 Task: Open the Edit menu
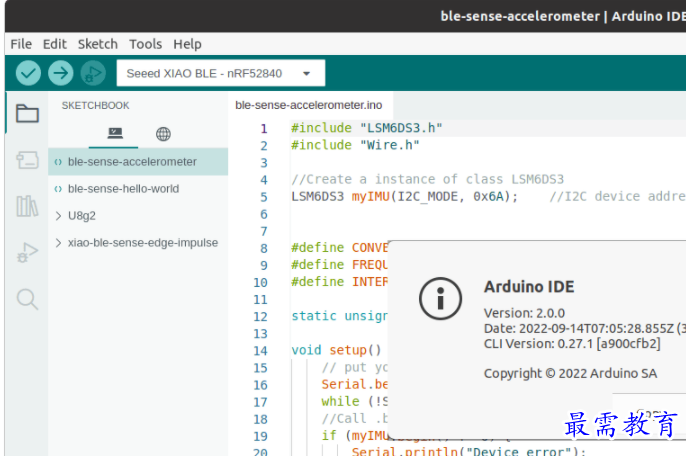click(55, 44)
